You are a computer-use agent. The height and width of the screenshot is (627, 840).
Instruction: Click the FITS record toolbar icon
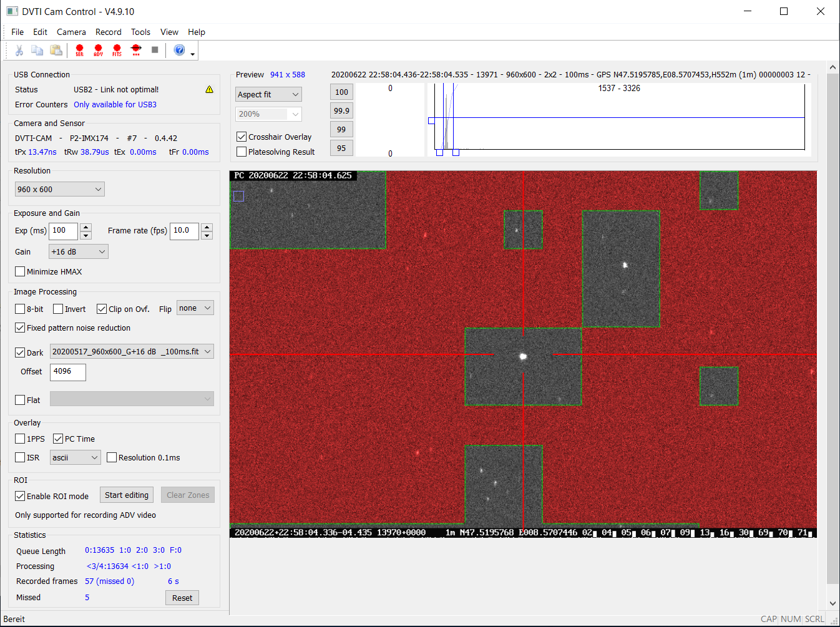pyautogui.click(x=117, y=51)
